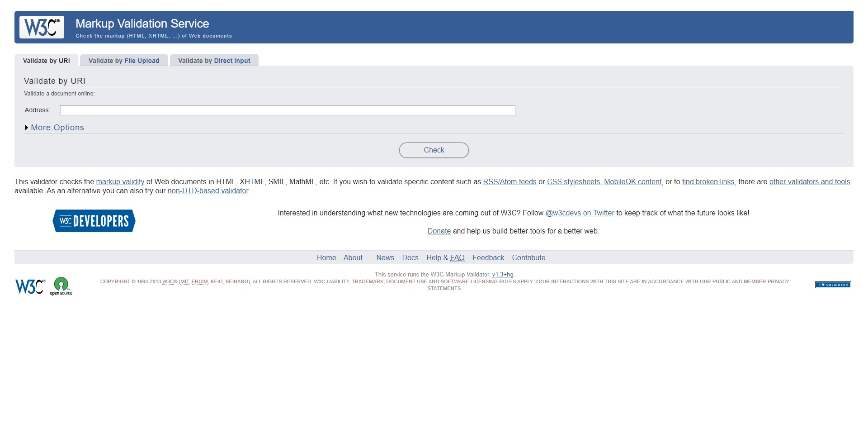Click the KEIO link in copyright
This screenshot has height=424, width=868.
point(217,282)
